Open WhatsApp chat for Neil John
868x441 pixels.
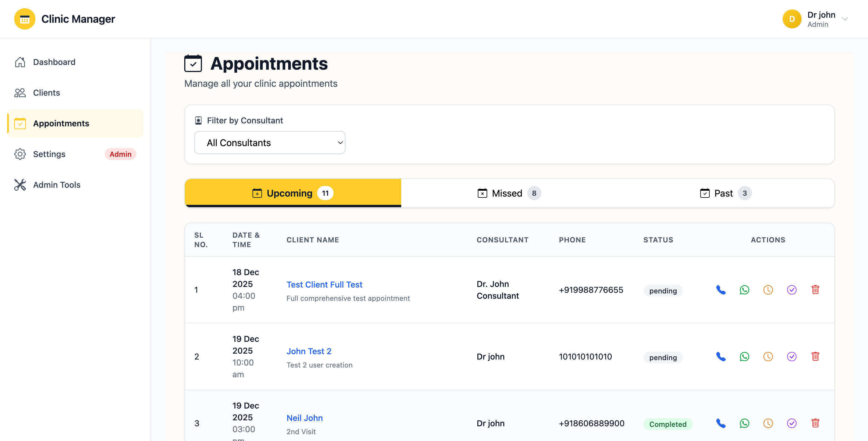[x=744, y=424]
